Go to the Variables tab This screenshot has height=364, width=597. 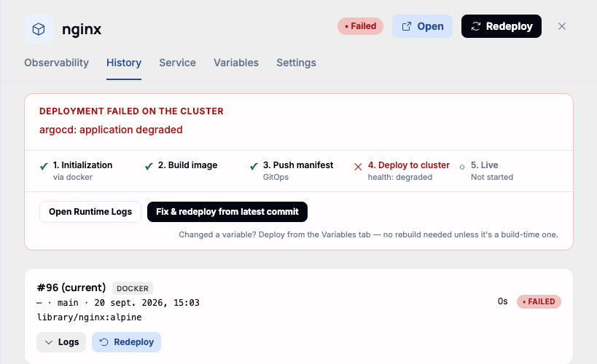pos(236,63)
